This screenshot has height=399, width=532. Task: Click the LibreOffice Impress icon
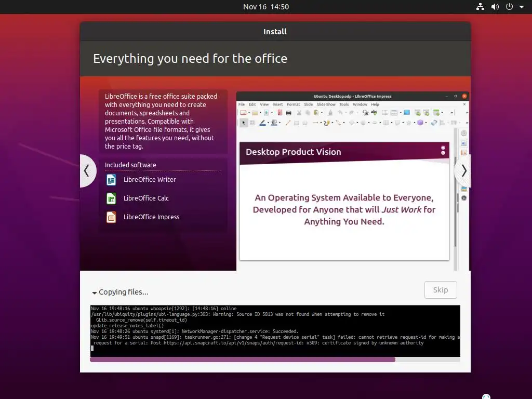111,217
